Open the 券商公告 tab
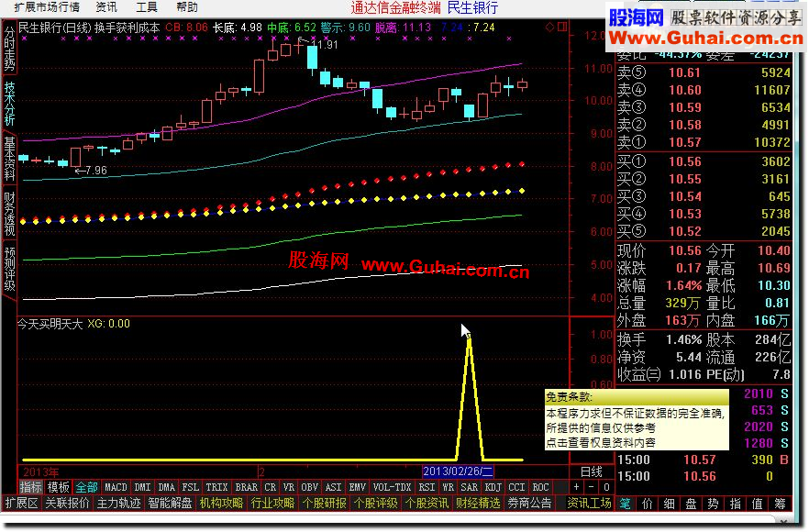Viewport: 809px width, 532px height. coord(529,503)
